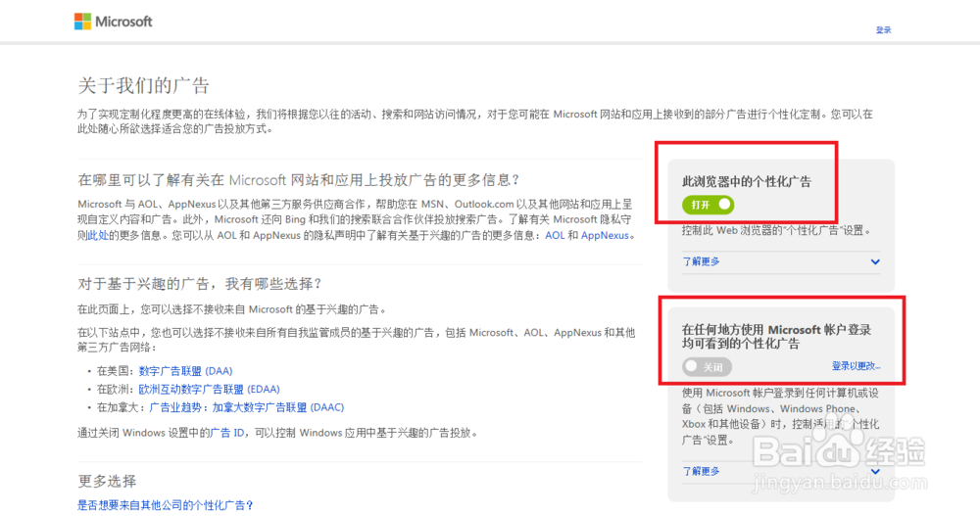
Task: Click title 此浏览器中的个性化广告
Action: 746,182
